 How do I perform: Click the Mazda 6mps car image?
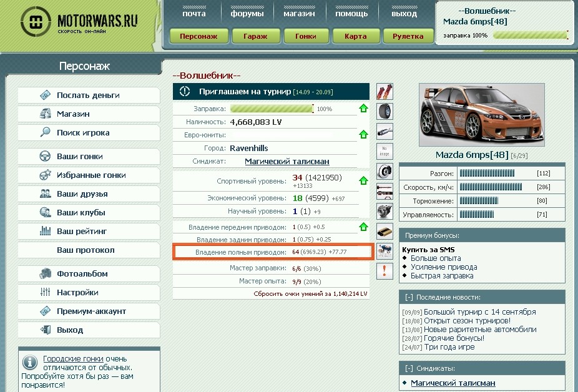[x=481, y=115]
